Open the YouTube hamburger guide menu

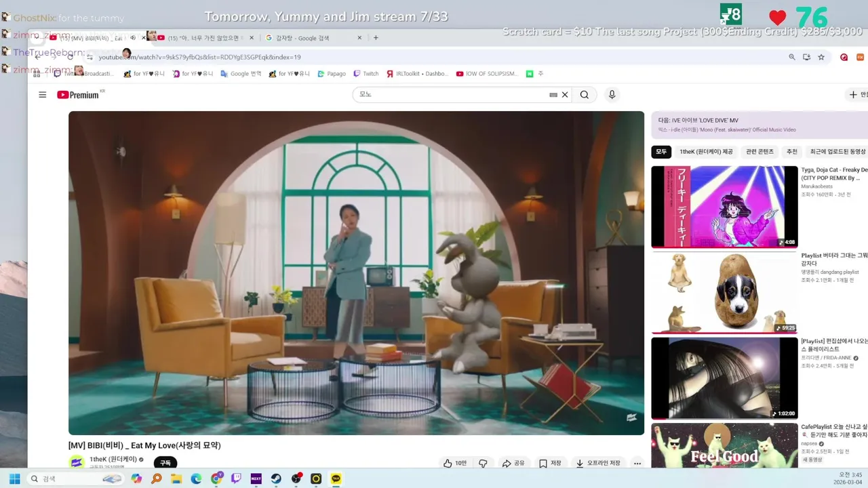pyautogui.click(x=42, y=95)
